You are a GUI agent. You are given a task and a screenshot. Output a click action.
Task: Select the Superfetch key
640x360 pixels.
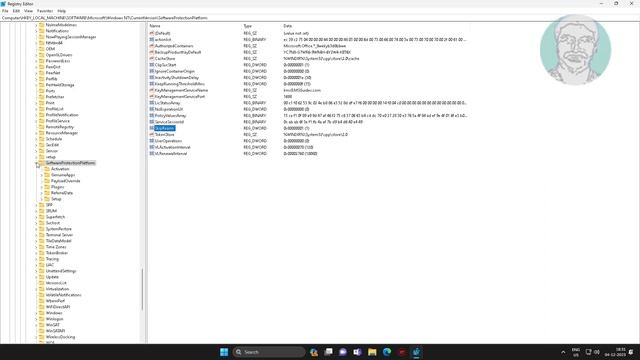pos(55,217)
